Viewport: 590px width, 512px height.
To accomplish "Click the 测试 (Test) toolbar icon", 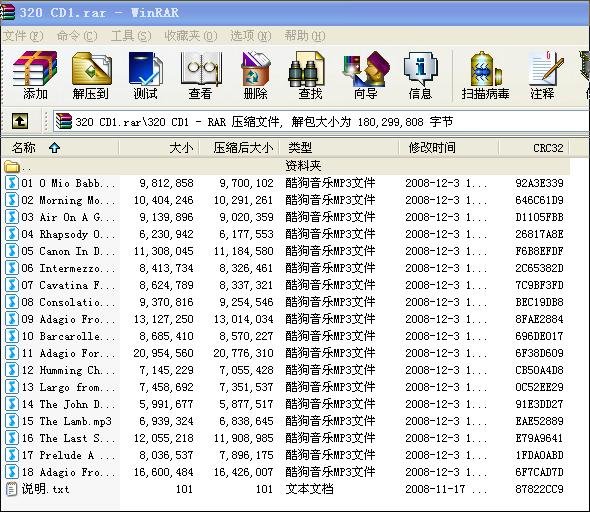I will (x=145, y=75).
